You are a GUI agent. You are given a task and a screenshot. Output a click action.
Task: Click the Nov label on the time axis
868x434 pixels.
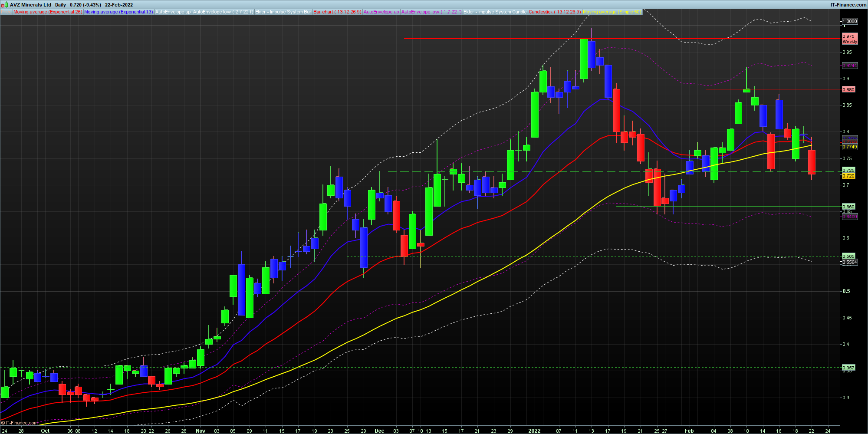click(201, 431)
